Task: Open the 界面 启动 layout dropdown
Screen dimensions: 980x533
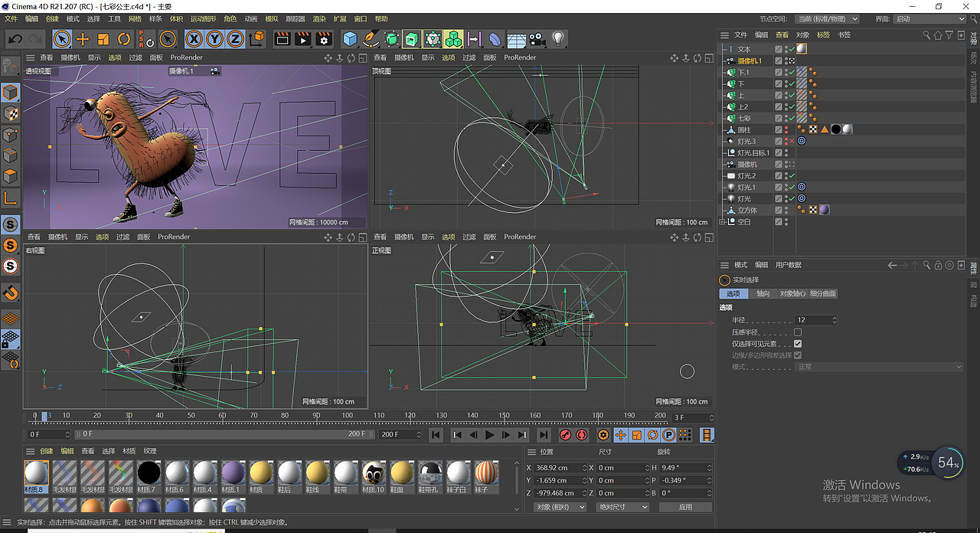Action: click(929, 18)
